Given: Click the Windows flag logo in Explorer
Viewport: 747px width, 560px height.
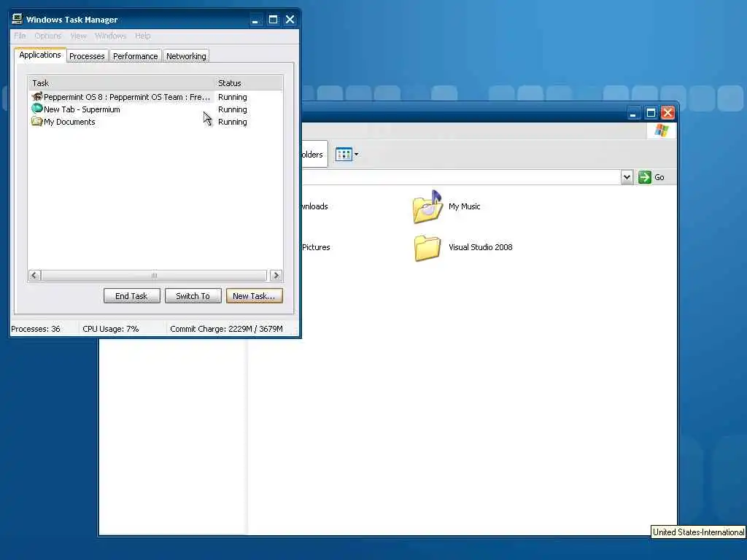Looking at the screenshot, I should 661,130.
